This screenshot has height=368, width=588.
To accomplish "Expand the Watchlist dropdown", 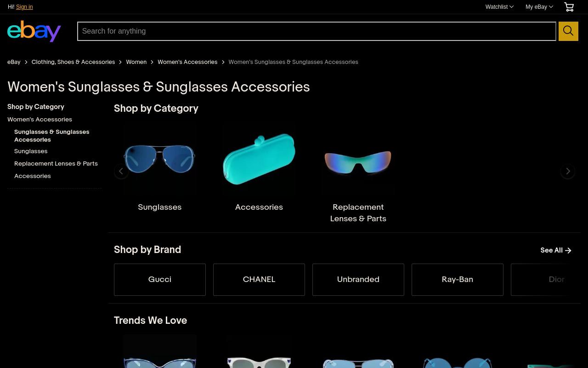I will pos(499,7).
